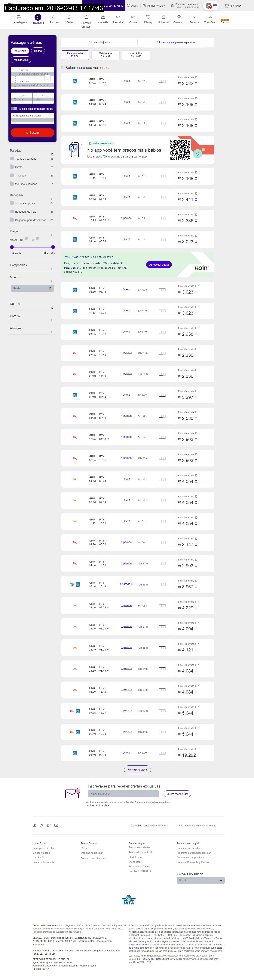The height and width of the screenshot is (980, 254).
Task: Open the Hospedagens lodging icon
Action: tap(19, 17)
